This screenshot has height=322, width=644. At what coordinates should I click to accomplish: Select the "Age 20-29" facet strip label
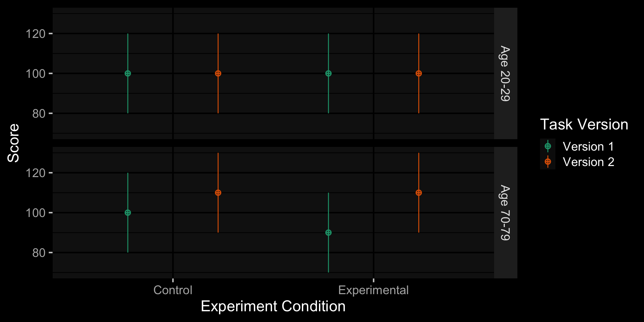pos(505,73)
